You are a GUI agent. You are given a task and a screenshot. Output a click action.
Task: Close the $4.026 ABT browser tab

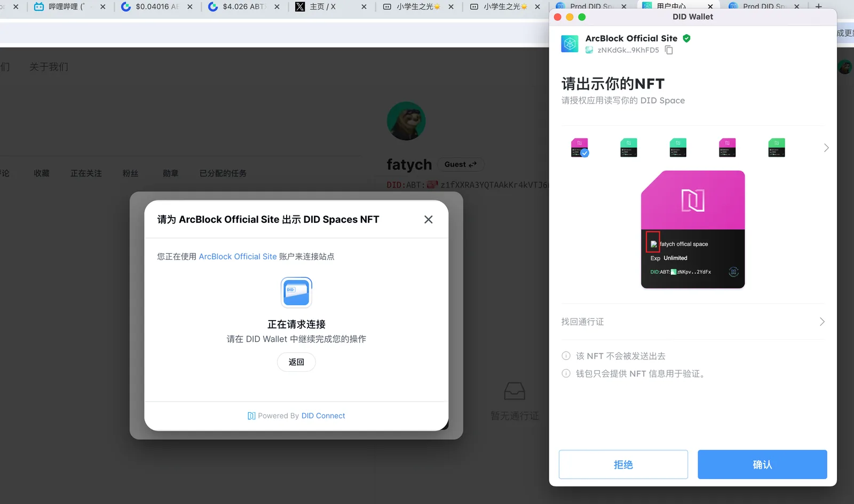click(277, 7)
